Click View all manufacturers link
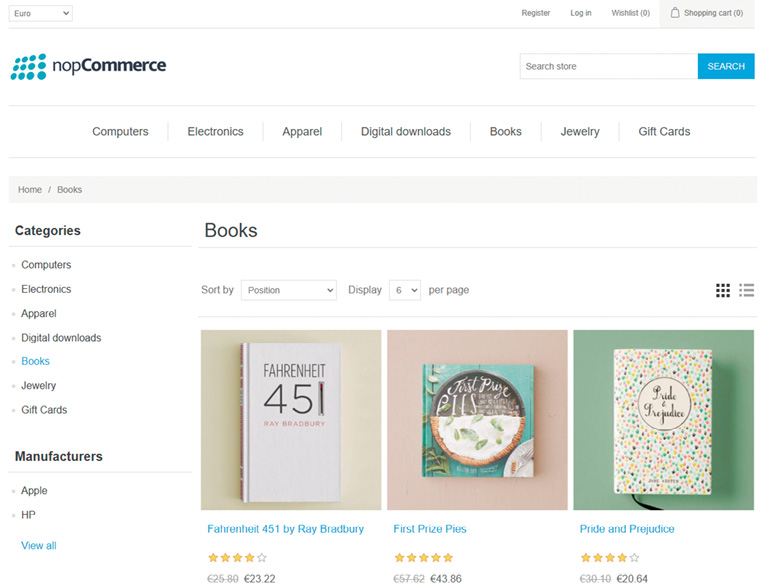The image size is (765, 586). click(x=39, y=546)
